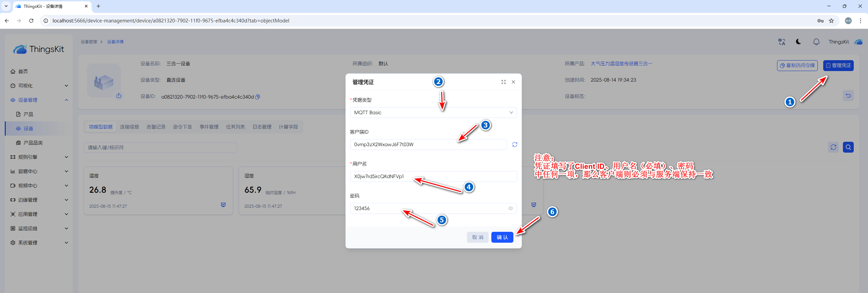This screenshot has height=293, width=868.
Task: Open the MQTT Basic credential type dropdown
Action: (x=433, y=113)
